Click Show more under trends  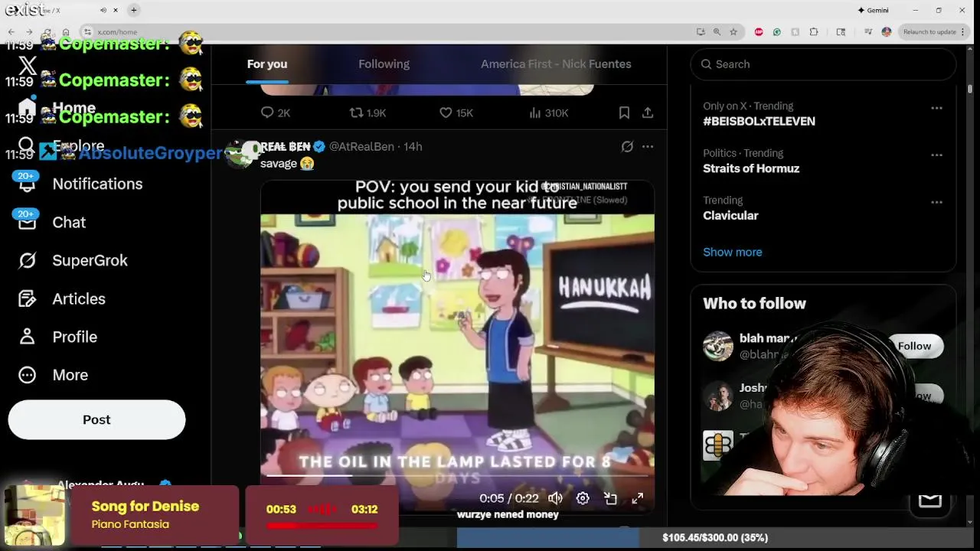click(x=733, y=252)
